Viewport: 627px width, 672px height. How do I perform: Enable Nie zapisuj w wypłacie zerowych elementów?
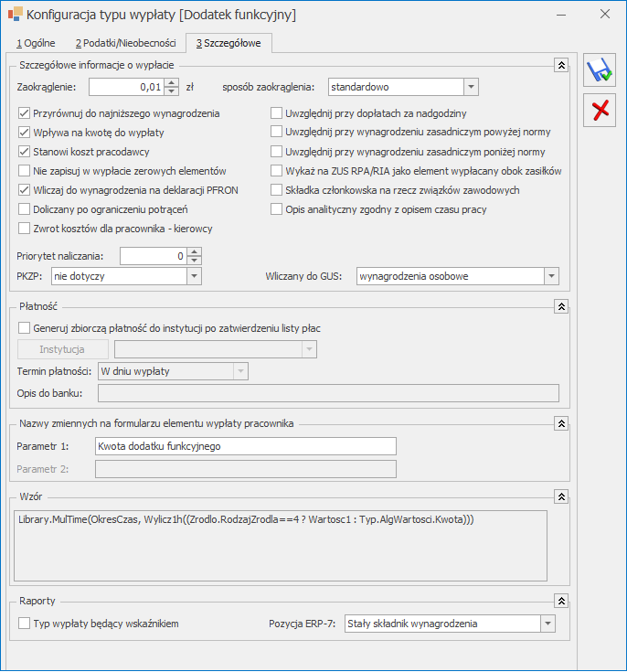pos(25,171)
